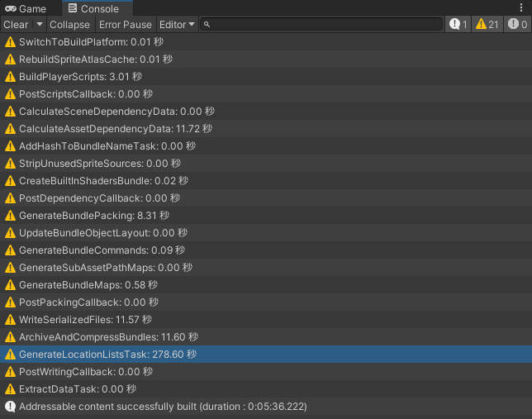This screenshot has height=419, width=532.
Task: Select 'StripUnusedSpriteSources: 0.00 秒' log entry
Action: pyautogui.click(x=266, y=164)
